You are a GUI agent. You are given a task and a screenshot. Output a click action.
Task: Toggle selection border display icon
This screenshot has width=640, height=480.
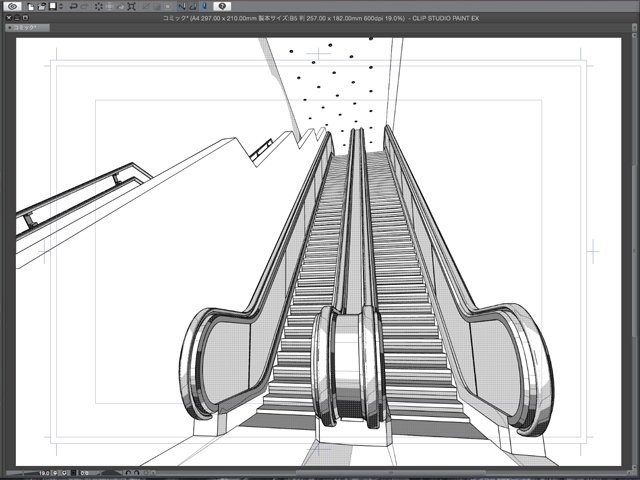click(167, 6)
